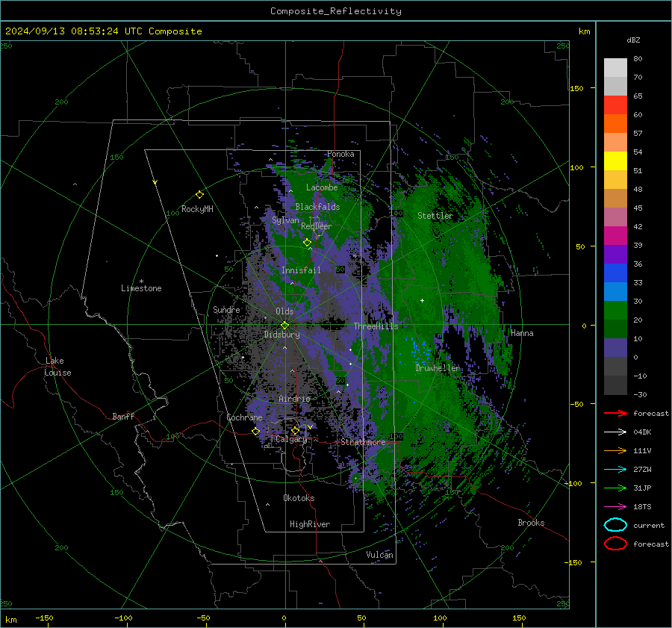Click the HighRiver city label
Screen dimensions: 672x628
coord(310,524)
